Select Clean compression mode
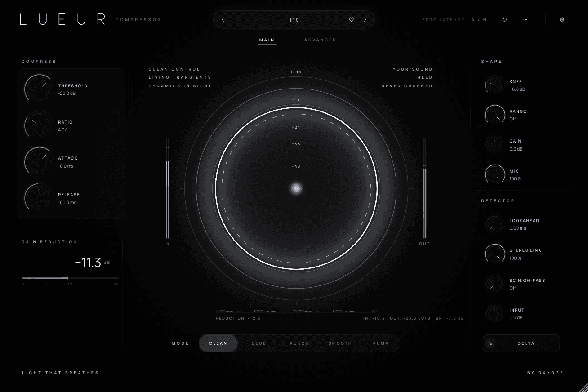Image resolution: width=588 pixels, height=392 pixels. point(218,343)
